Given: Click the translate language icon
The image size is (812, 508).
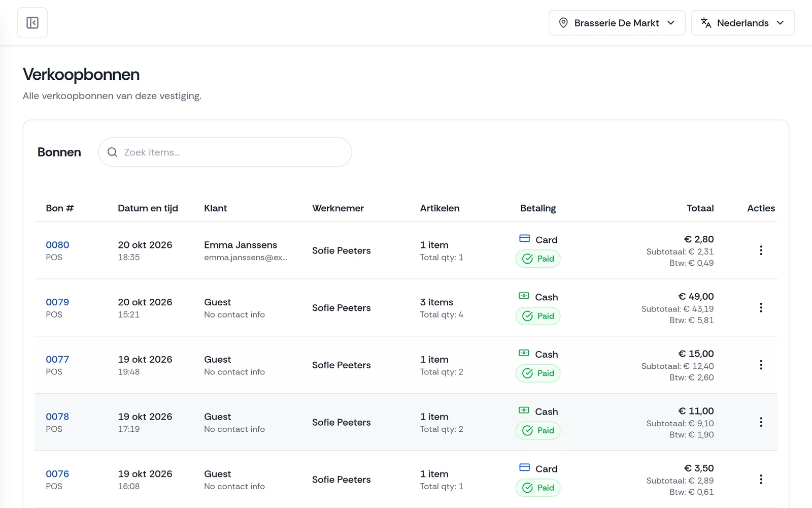Looking at the screenshot, I should [706, 23].
